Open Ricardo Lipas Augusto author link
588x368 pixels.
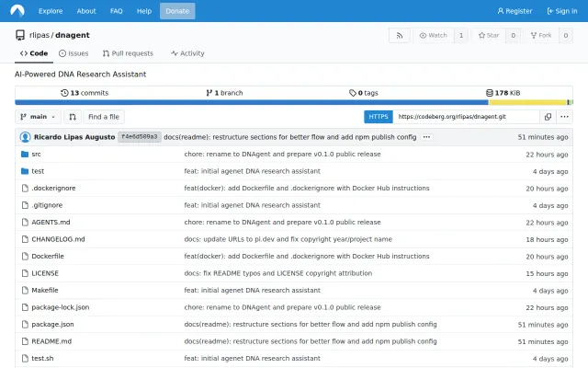pyautogui.click(x=74, y=137)
